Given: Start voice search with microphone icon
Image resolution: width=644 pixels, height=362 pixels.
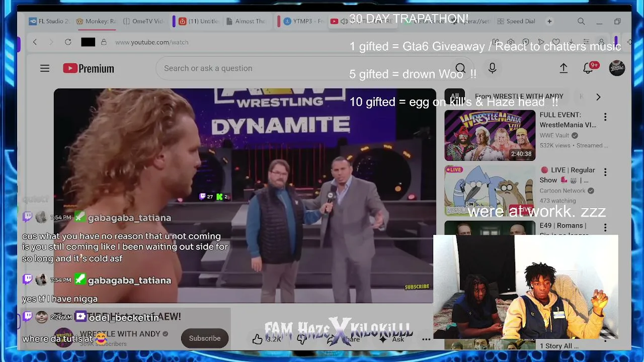Looking at the screenshot, I should [492, 68].
